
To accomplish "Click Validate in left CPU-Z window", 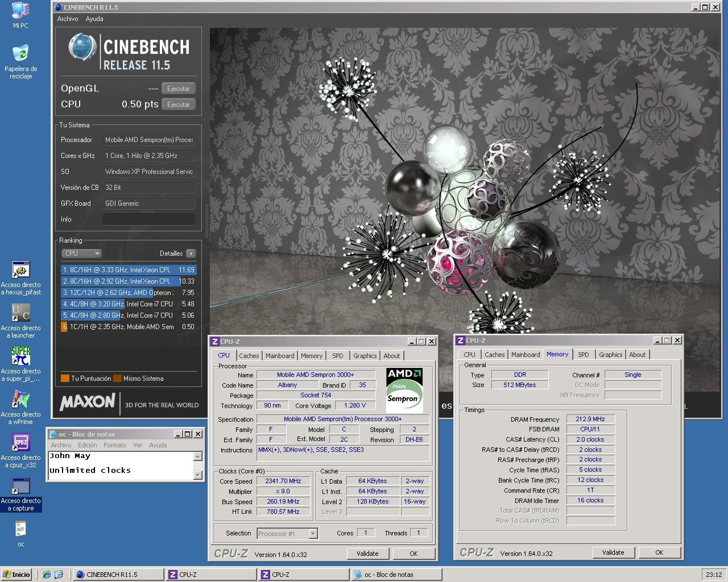I will [367, 554].
